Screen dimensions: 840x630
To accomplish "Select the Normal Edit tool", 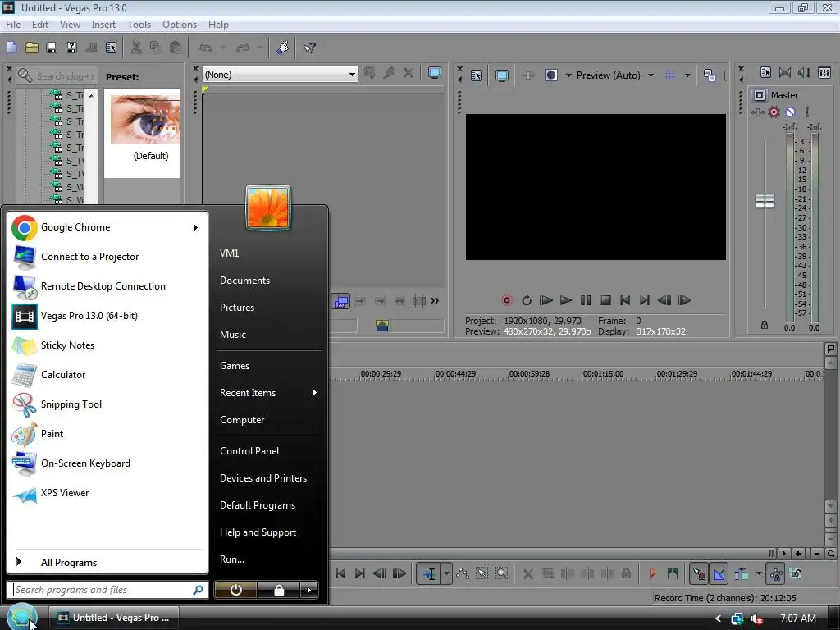I will (x=428, y=573).
